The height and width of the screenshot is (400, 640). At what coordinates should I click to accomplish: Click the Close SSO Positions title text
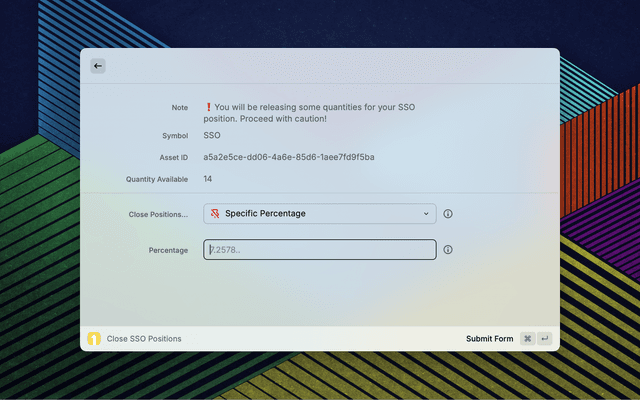coord(144,339)
